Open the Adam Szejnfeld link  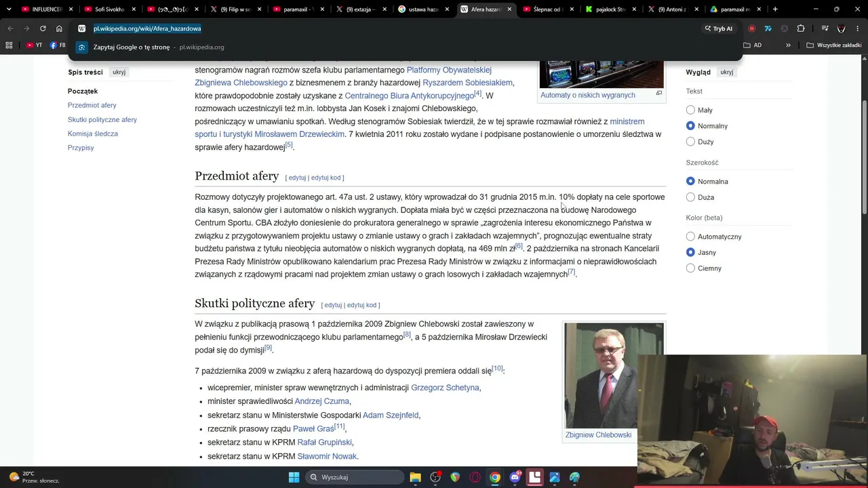pos(391,415)
